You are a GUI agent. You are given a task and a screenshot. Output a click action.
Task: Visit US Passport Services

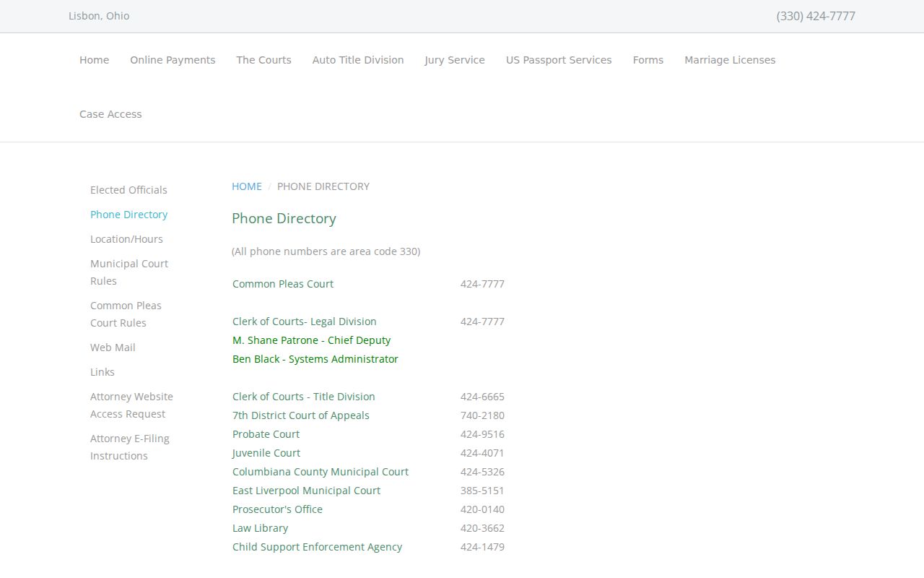(x=559, y=60)
